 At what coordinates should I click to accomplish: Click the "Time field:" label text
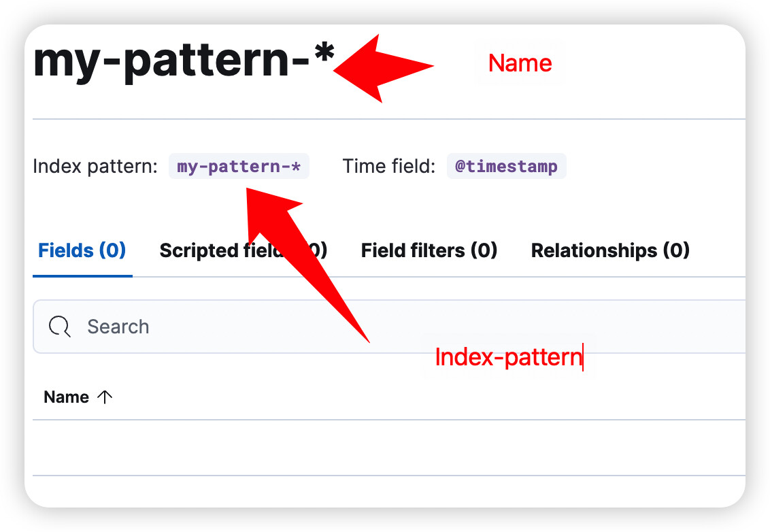[x=389, y=167]
